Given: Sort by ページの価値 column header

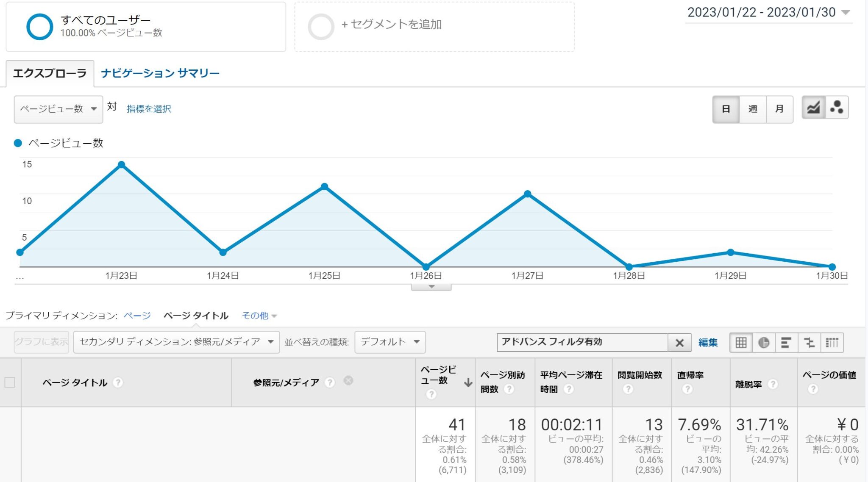Looking at the screenshot, I should coord(829,375).
